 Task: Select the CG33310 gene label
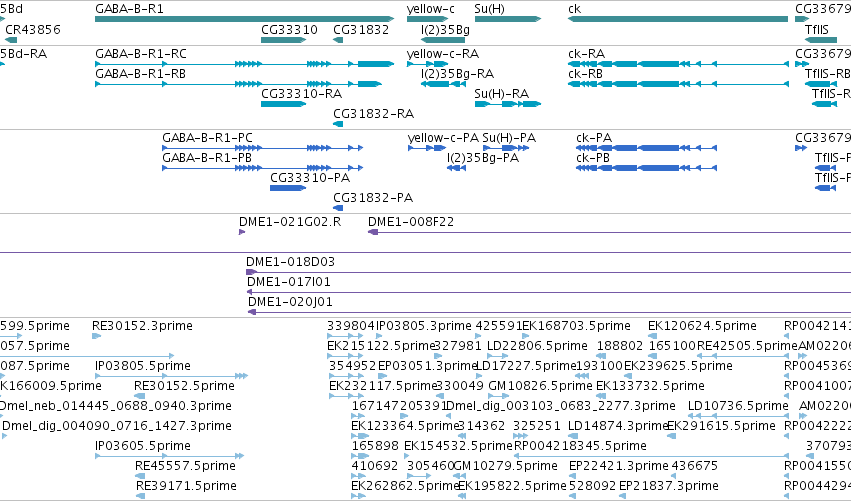pyautogui.click(x=289, y=29)
